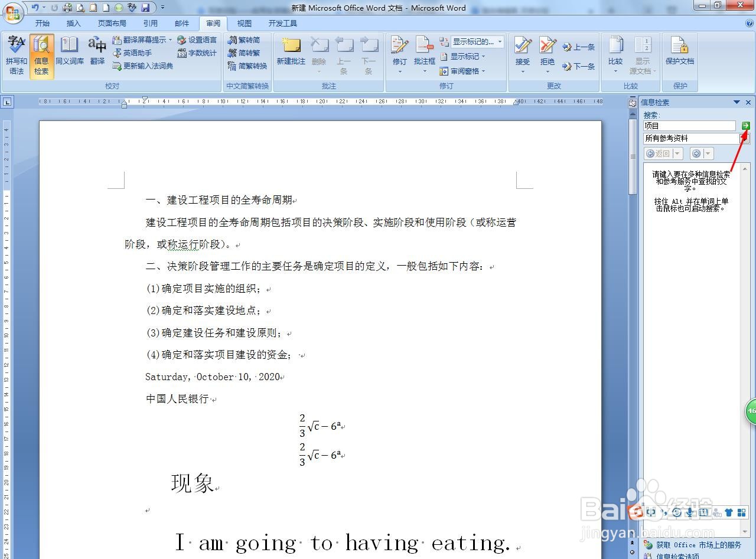The image size is (756, 559).
Task: Close the 信息检索 task pane
Action: click(748, 102)
